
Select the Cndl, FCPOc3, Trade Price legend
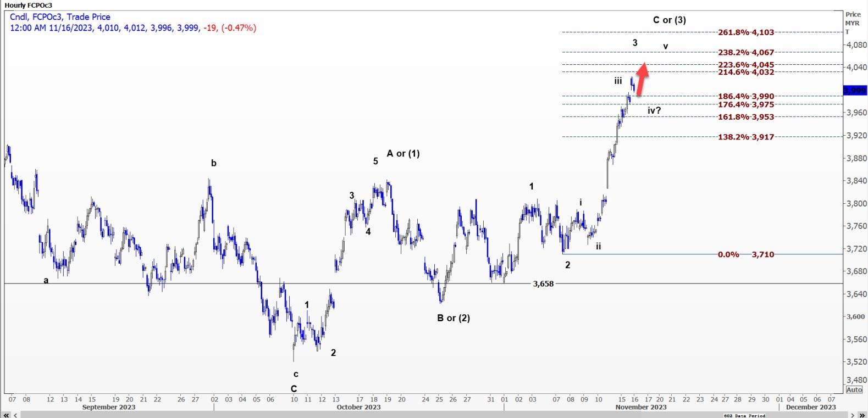click(x=60, y=17)
